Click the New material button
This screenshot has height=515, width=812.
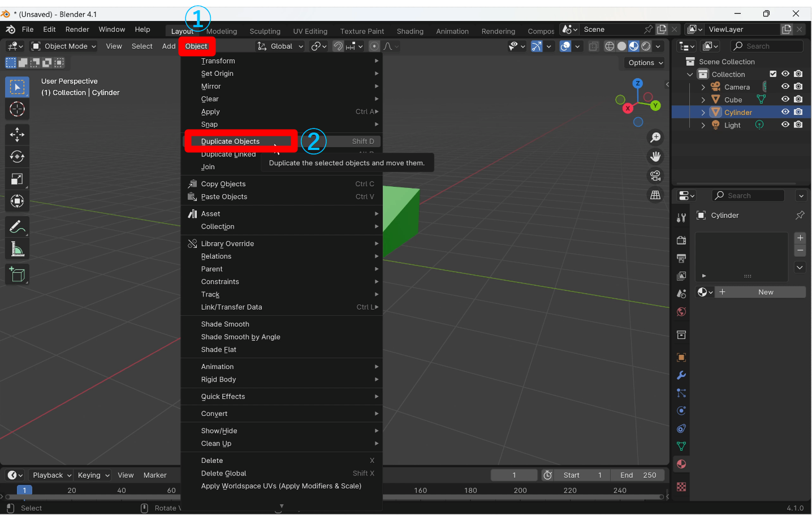(x=760, y=292)
